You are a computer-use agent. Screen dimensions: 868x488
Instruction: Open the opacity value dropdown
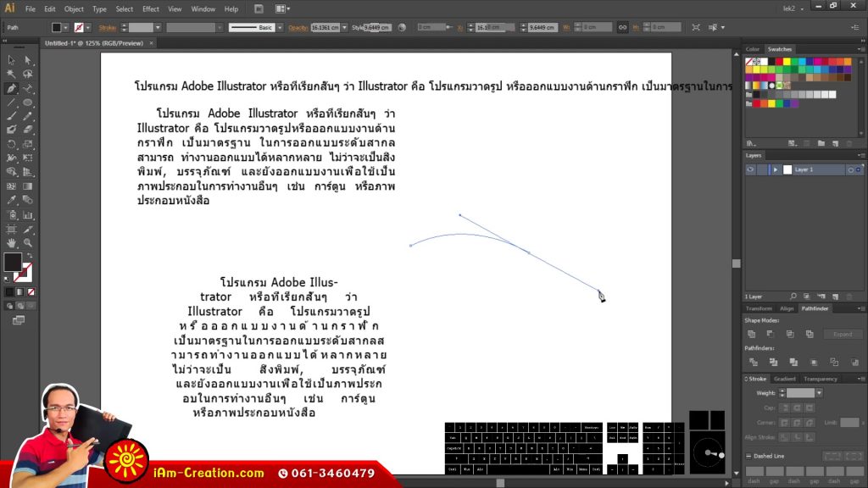[344, 28]
